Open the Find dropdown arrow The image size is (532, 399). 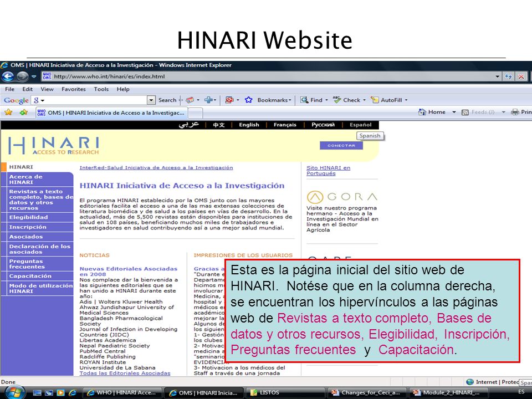point(327,100)
